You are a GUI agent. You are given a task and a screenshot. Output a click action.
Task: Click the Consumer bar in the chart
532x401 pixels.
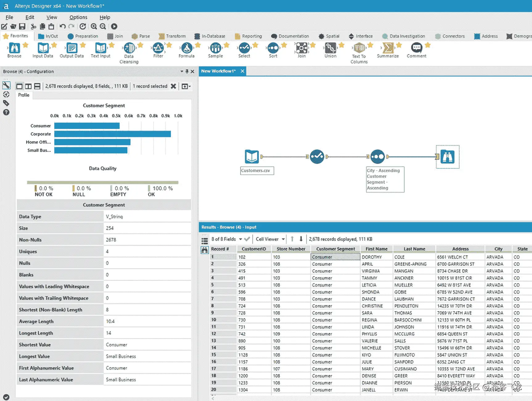tap(87, 126)
